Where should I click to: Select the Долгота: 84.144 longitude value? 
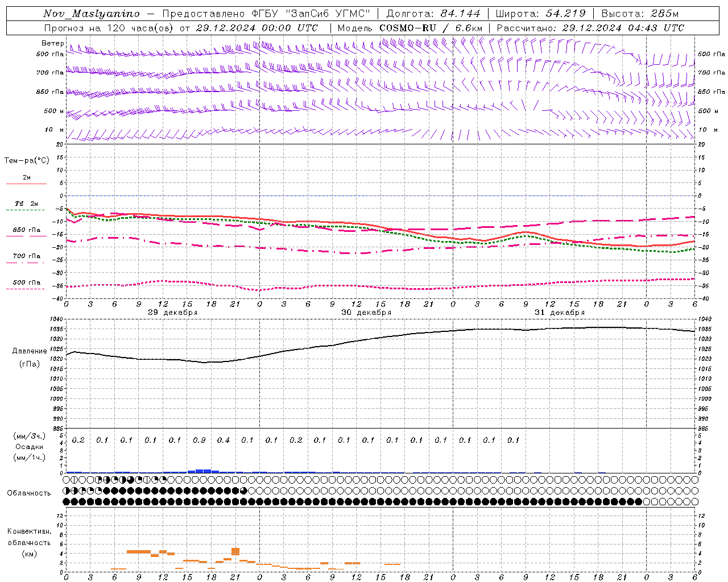tap(433, 14)
